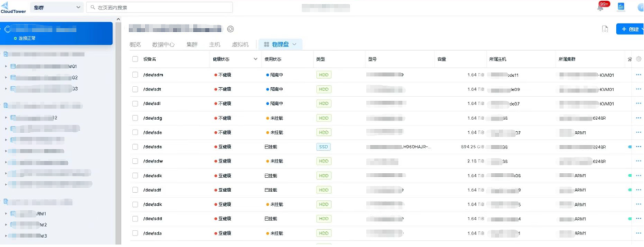The image size is (644, 247).
Task: Open the 集群 dropdown in the top bar
Action: (x=57, y=8)
